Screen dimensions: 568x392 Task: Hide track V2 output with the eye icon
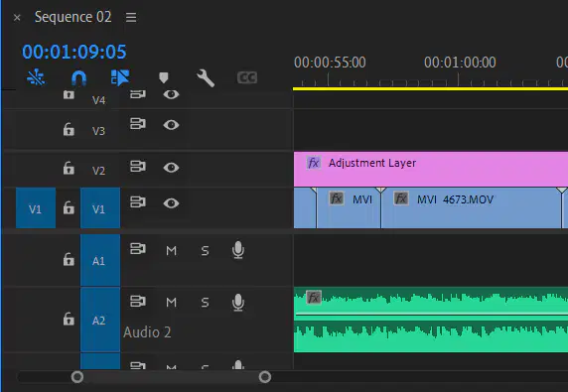[x=171, y=168]
